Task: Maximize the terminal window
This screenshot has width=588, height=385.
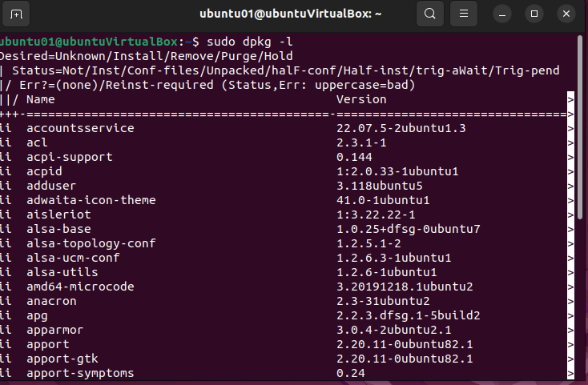Action: tap(534, 14)
